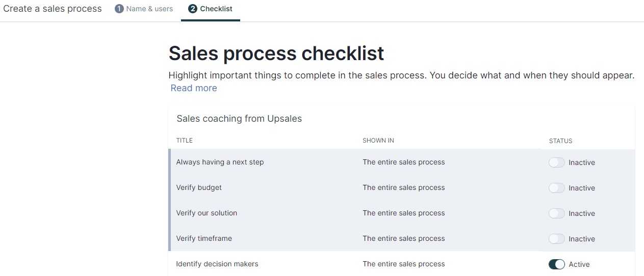
Task: Click the step 1 number badge
Action: (119, 9)
